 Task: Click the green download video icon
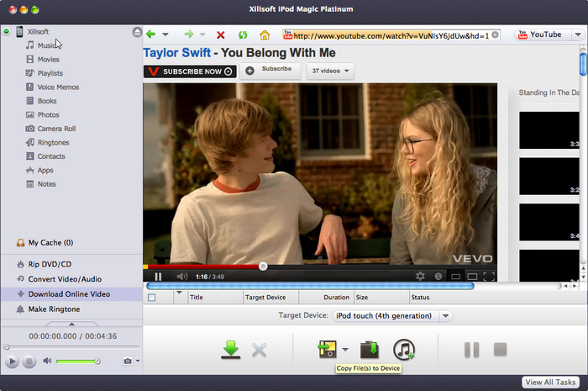click(230, 350)
